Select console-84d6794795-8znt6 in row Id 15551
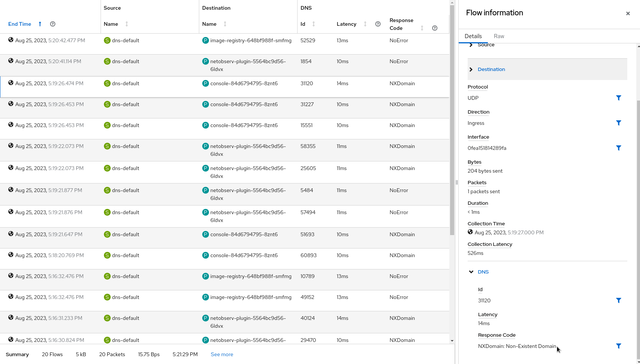The height and width of the screenshot is (364, 640). [x=244, y=125]
